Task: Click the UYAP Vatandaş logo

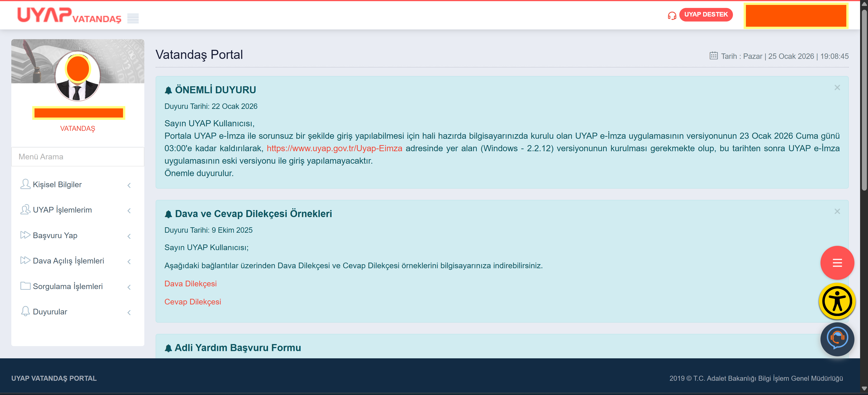Action: click(x=69, y=15)
